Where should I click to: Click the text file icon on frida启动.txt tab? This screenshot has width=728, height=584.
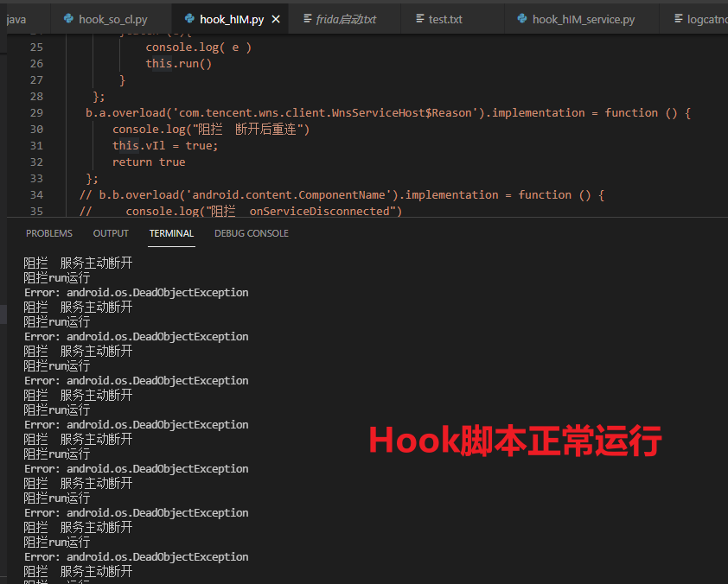tap(307, 18)
